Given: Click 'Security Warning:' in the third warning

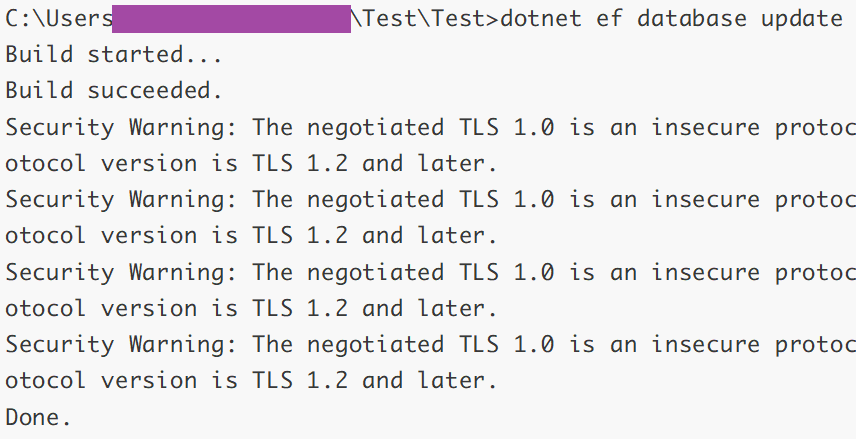Looking at the screenshot, I should pos(121,272).
